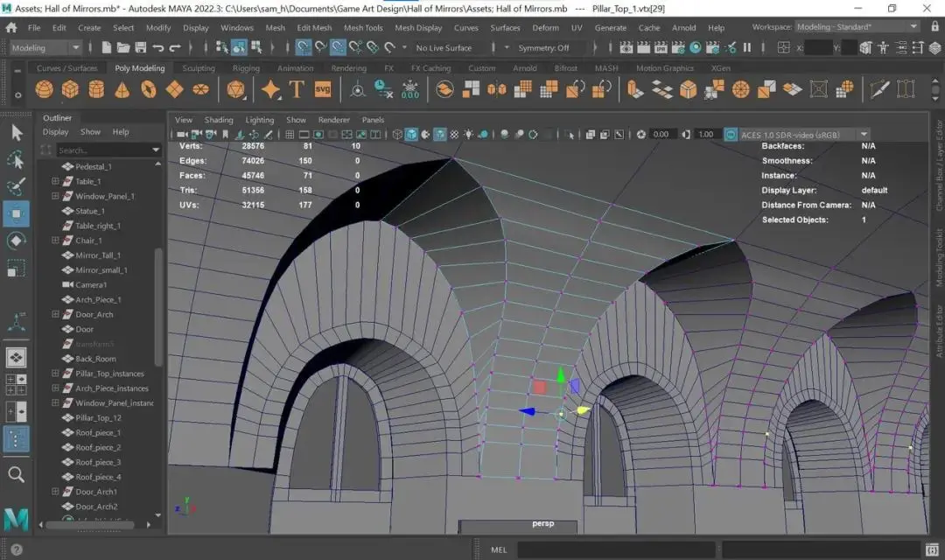The image size is (945, 560).
Task: Create a polygon plane from the shelf
Action: [x=174, y=90]
